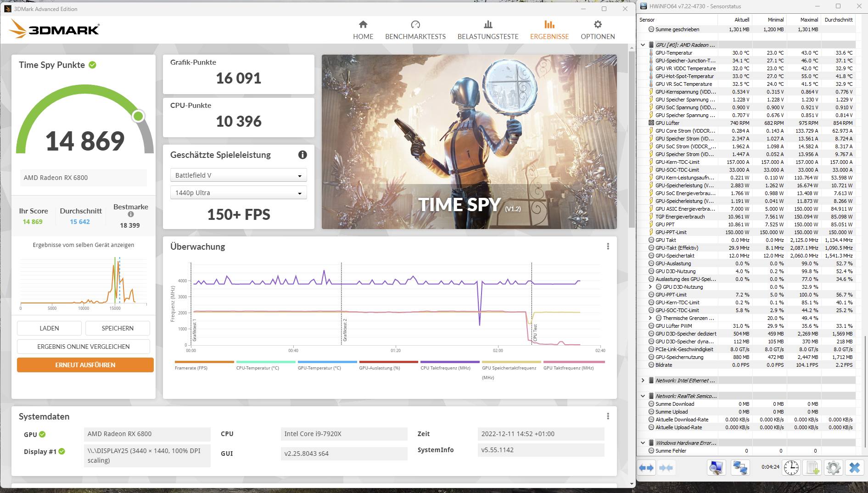Click the orange ERNEUT AUSFÜHREN button
The image size is (868, 493).
point(85,365)
